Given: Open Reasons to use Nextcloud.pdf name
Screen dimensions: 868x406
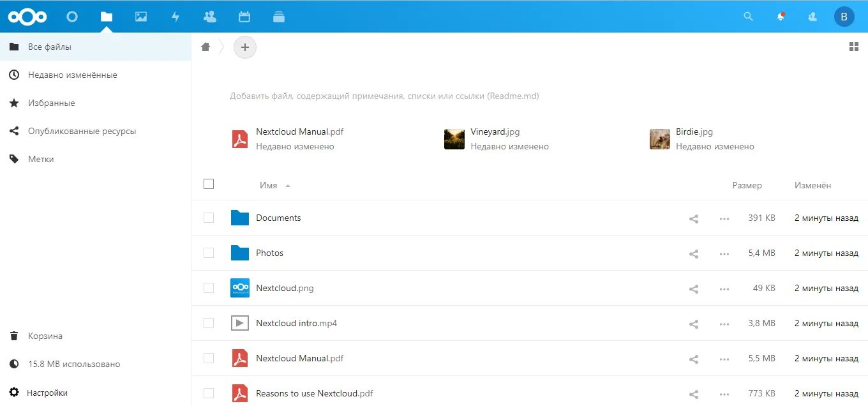Looking at the screenshot, I should [x=315, y=393].
